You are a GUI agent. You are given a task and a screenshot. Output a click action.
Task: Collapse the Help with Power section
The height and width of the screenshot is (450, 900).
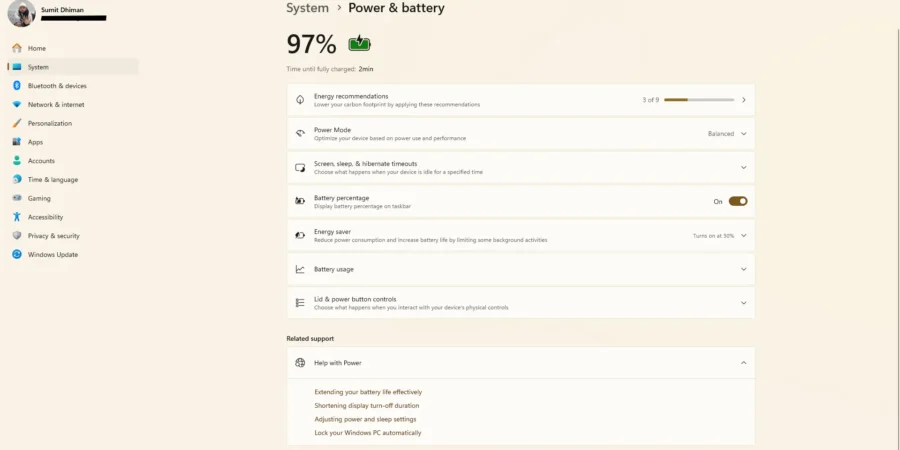pos(743,363)
